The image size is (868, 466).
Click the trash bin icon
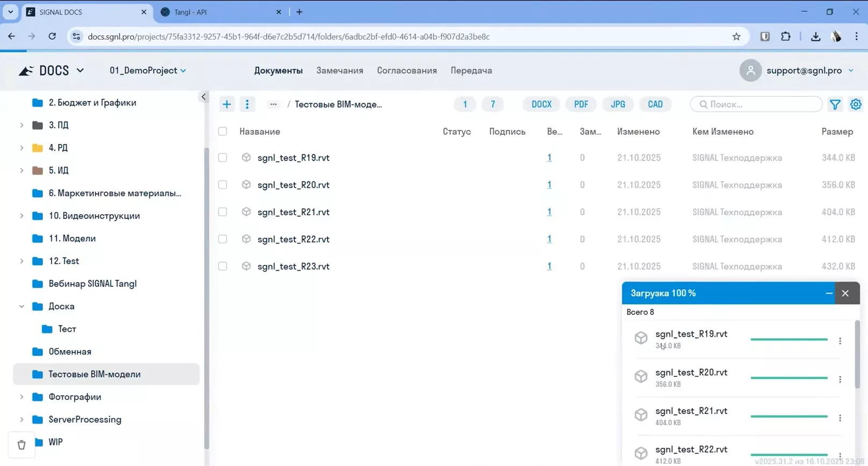tap(21, 445)
